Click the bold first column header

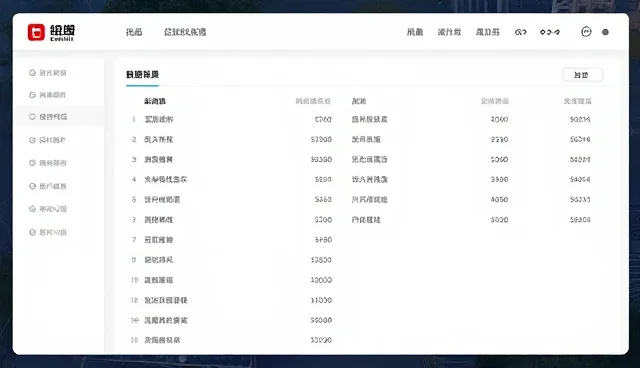(155, 101)
